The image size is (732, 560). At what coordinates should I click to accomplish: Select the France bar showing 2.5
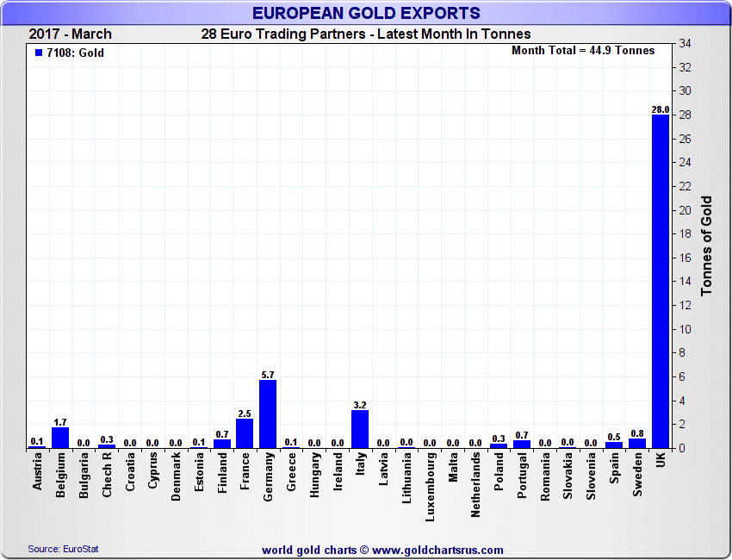coord(245,433)
